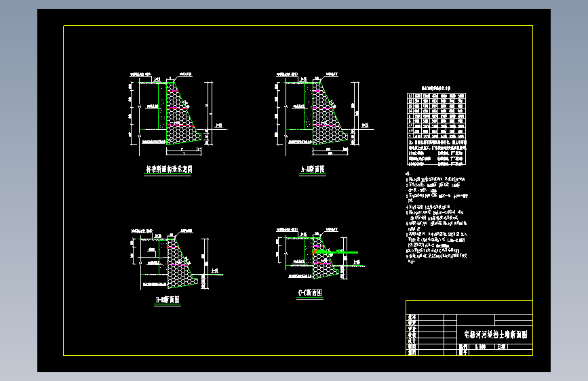Screen dimensions: 588x381
Task: Click the notes paragraph below the table
Action: (437, 217)
